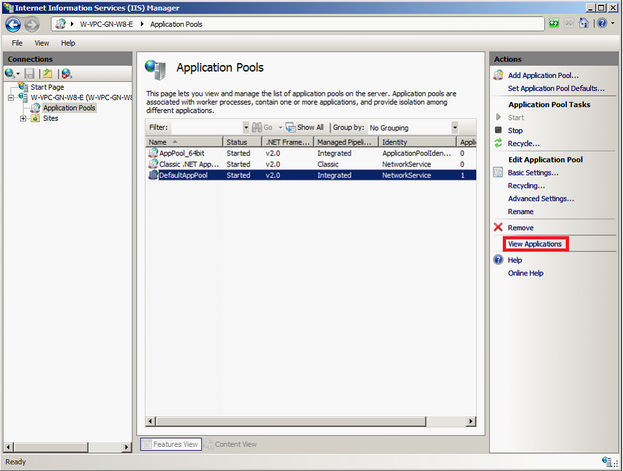Screen dimensions: 623x471
Task: Click the Delete Connection icon in Connections toolbar
Action: click(66, 74)
